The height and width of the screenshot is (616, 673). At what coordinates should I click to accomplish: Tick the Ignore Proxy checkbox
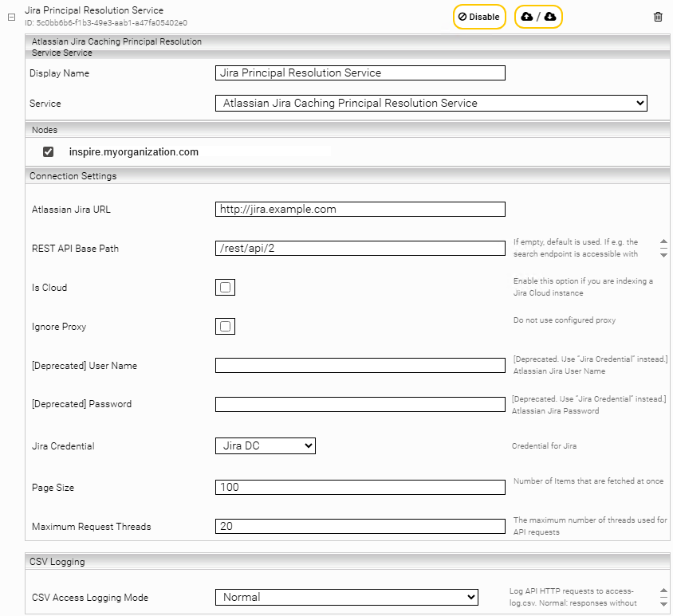(226, 326)
